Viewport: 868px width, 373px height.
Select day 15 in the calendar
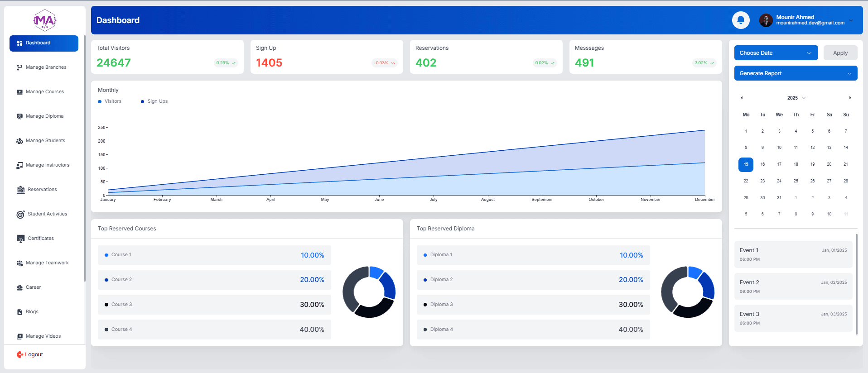point(746,164)
